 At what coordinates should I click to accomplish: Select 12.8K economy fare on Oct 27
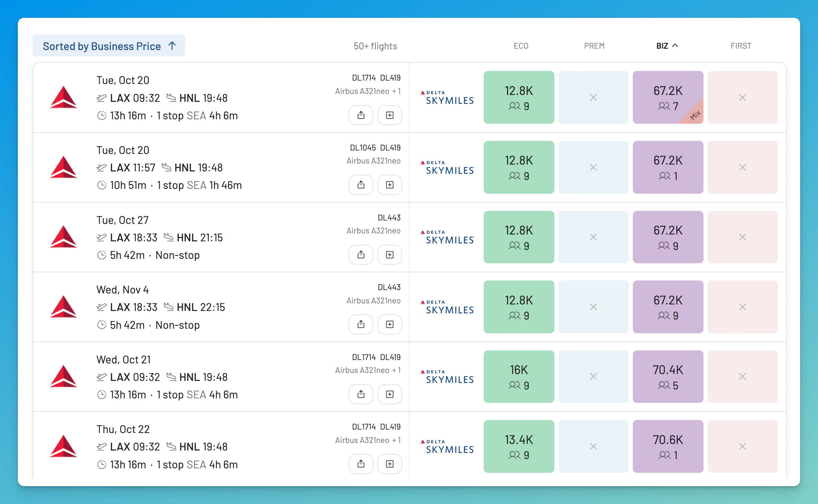[519, 237]
